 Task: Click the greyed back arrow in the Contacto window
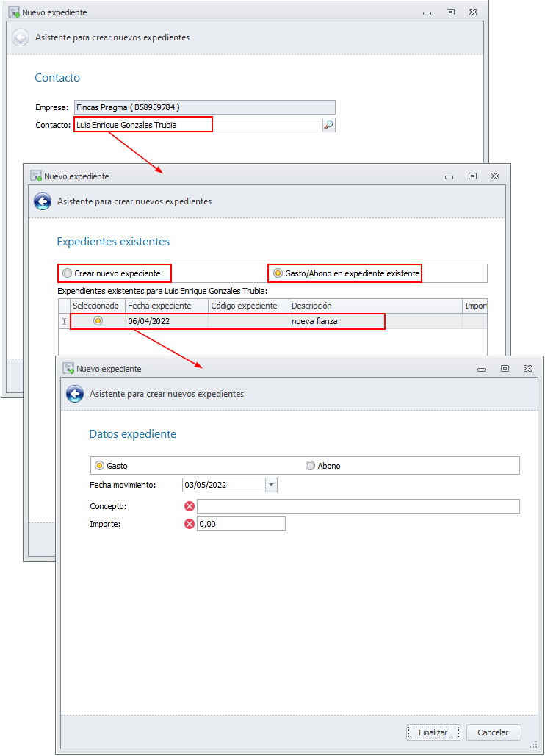(x=21, y=37)
